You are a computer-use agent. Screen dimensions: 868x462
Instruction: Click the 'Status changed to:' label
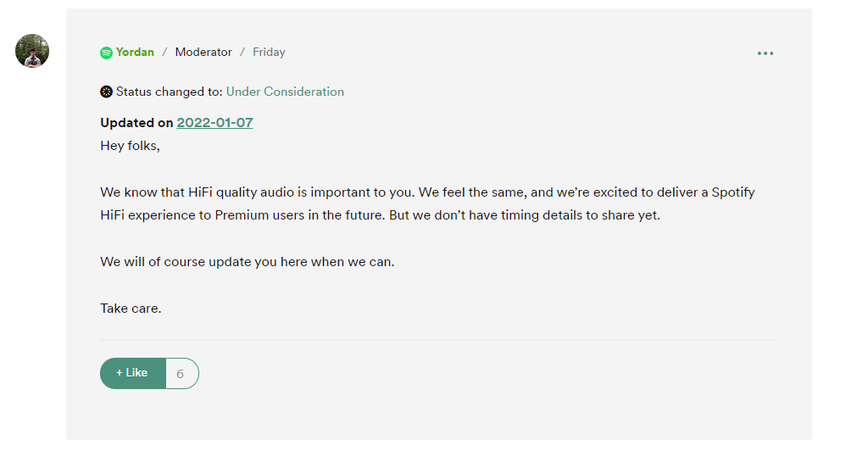pyautogui.click(x=170, y=92)
